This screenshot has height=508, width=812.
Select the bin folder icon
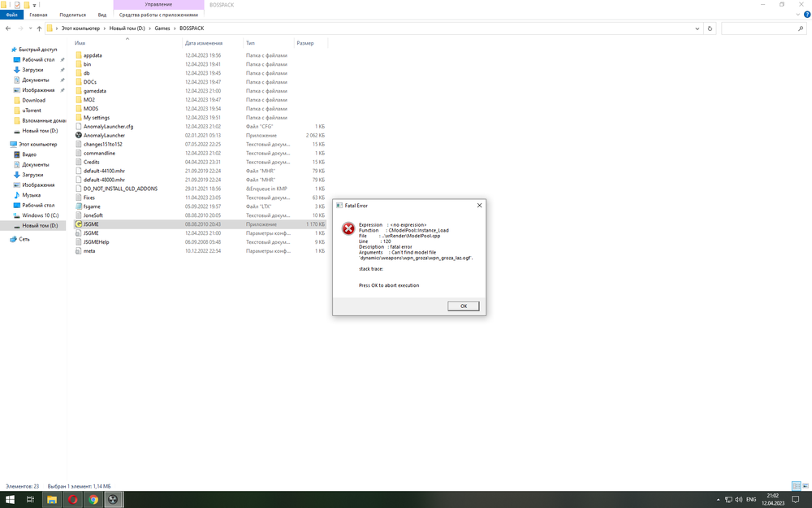(79, 63)
